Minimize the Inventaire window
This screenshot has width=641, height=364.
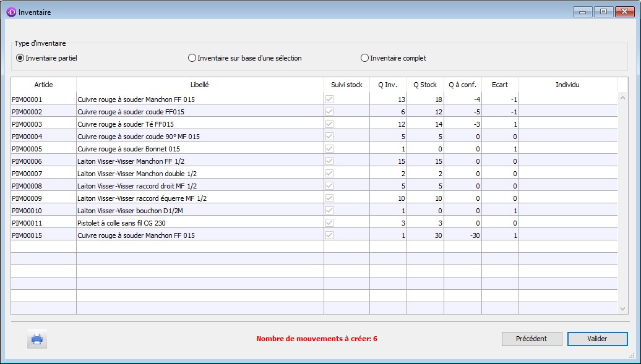[582, 12]
